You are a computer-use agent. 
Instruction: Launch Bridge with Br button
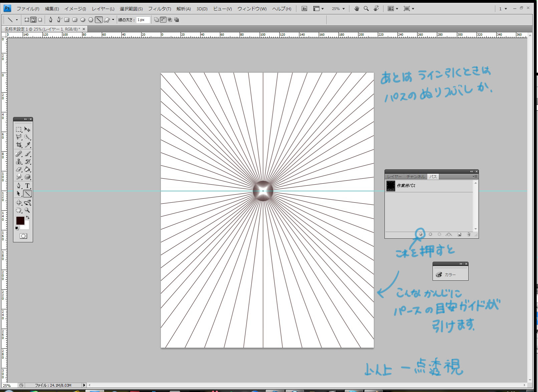click(304, 9)
